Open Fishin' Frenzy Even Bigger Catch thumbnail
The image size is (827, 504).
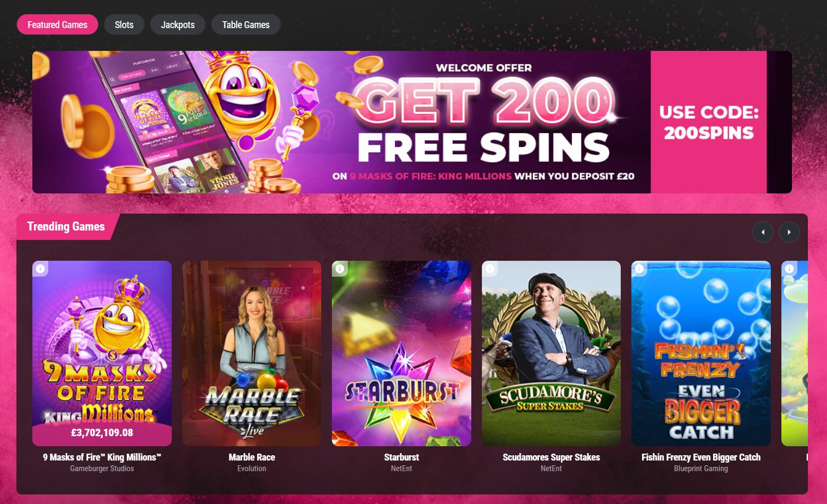[701, 353]
